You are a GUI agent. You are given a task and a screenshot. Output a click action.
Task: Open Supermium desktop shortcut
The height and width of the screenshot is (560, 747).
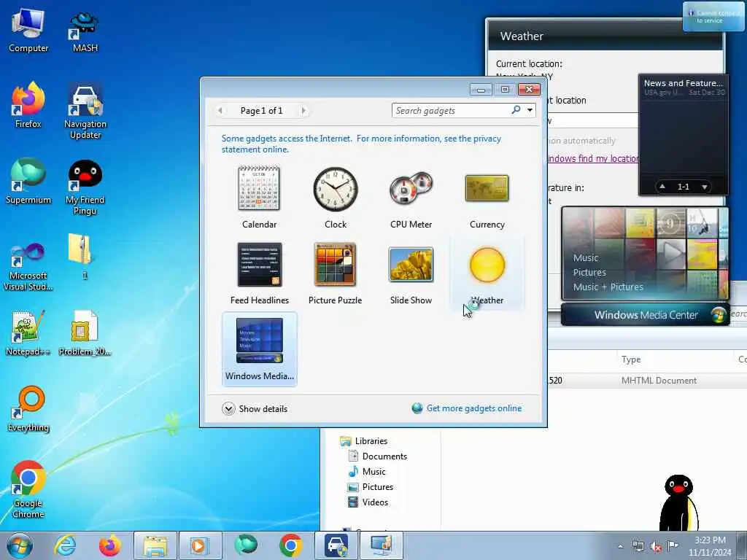pos(28,182)
